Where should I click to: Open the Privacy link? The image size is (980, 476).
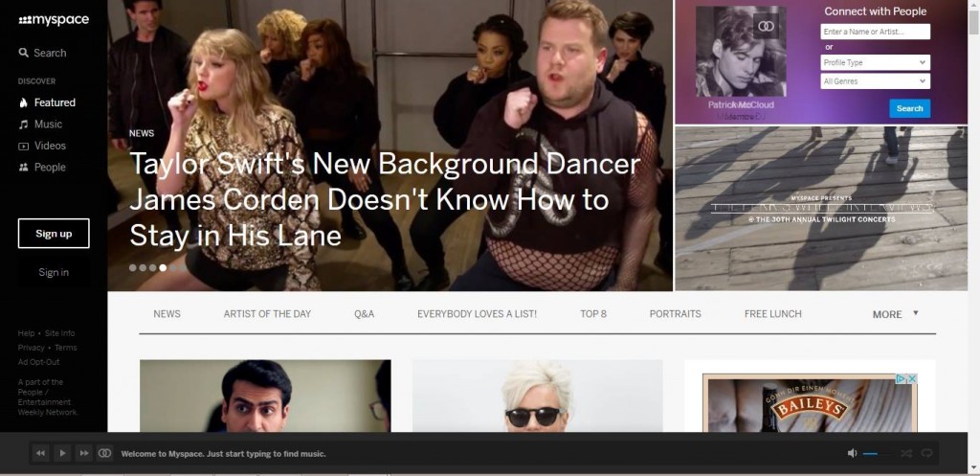point(32,348)
